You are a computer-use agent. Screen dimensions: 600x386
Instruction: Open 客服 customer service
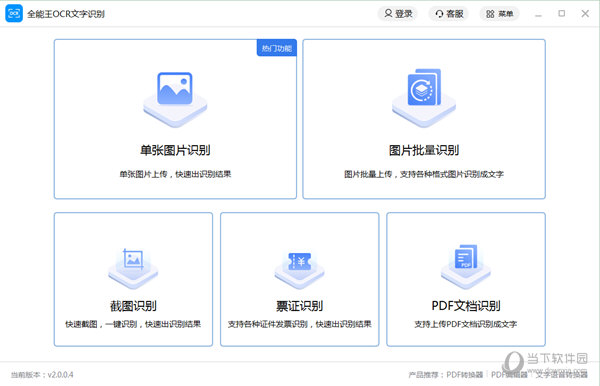coord(449,14)
